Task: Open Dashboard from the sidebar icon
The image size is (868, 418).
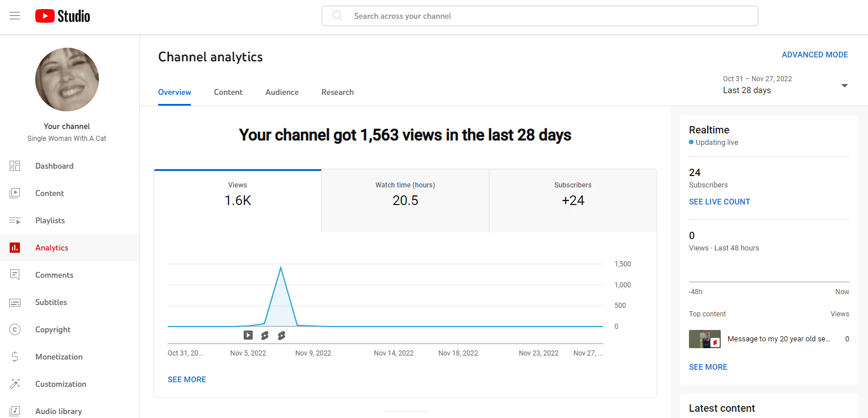Action: tap(15, 166)
